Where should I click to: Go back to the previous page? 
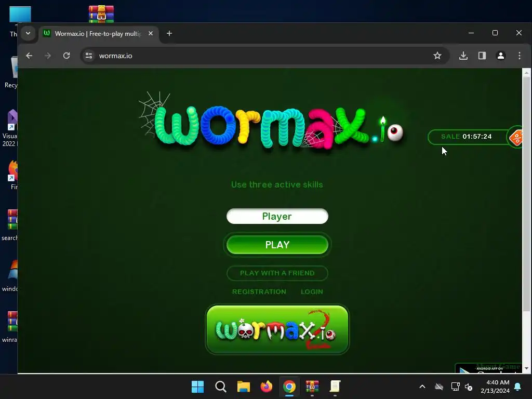point(29,56)
